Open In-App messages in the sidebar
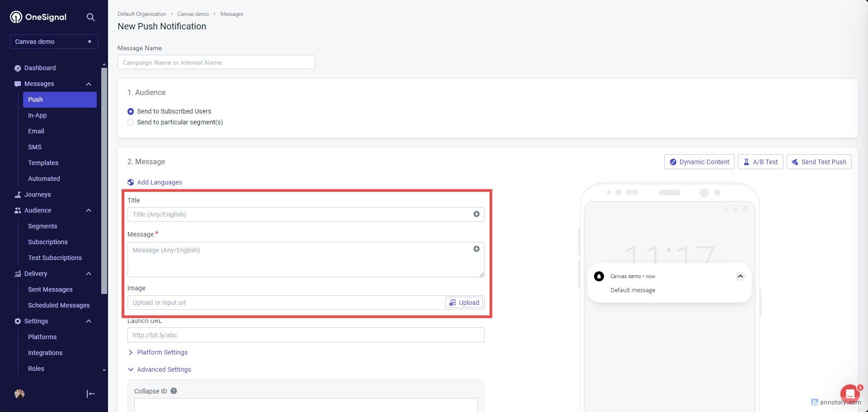The height and width of the screenshot is (412, 868). [x=38, y=115]
